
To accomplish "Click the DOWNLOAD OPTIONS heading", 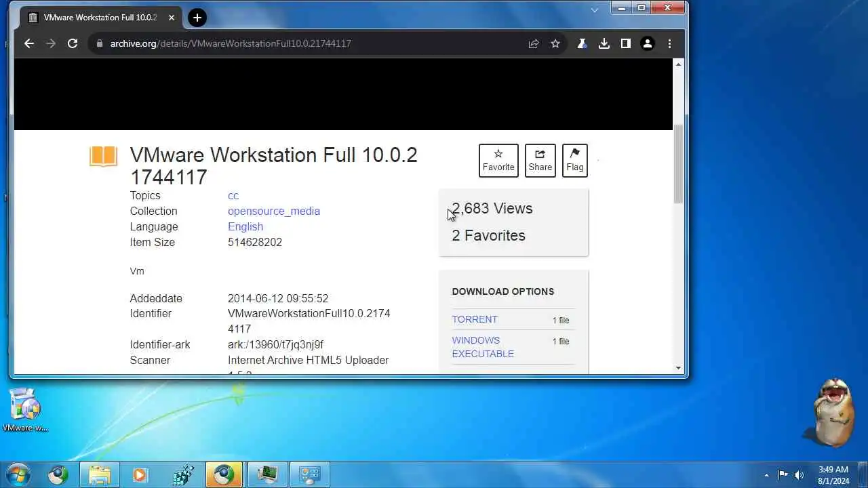I will tap(503, 291).
